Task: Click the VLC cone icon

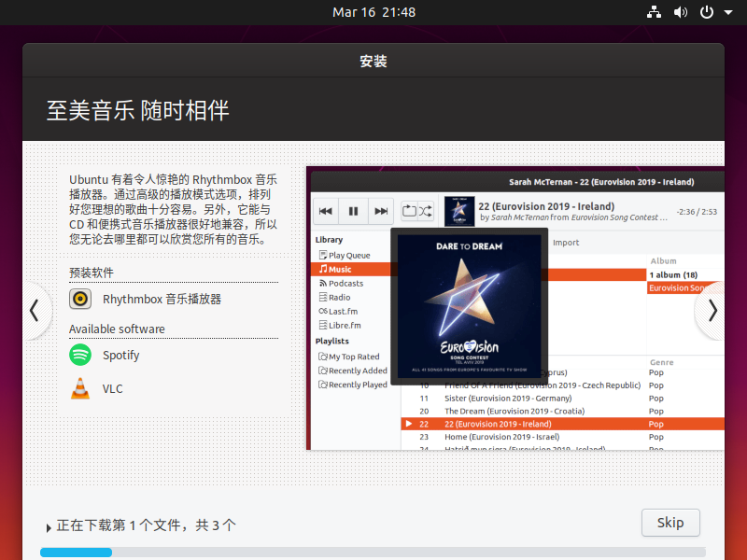Action: pyautogui.click(x=80, y=388)
